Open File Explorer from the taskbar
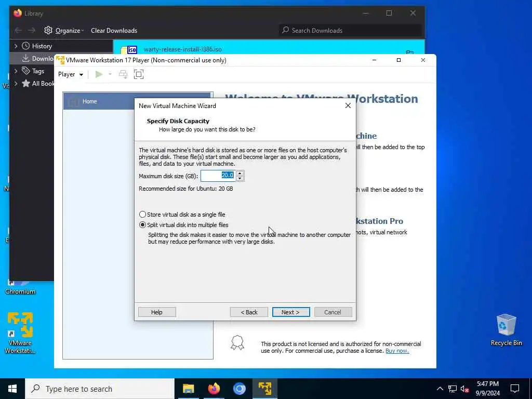The width and height of the screenshot is (532, 399). pyautogui.click(x=188, y=389)
